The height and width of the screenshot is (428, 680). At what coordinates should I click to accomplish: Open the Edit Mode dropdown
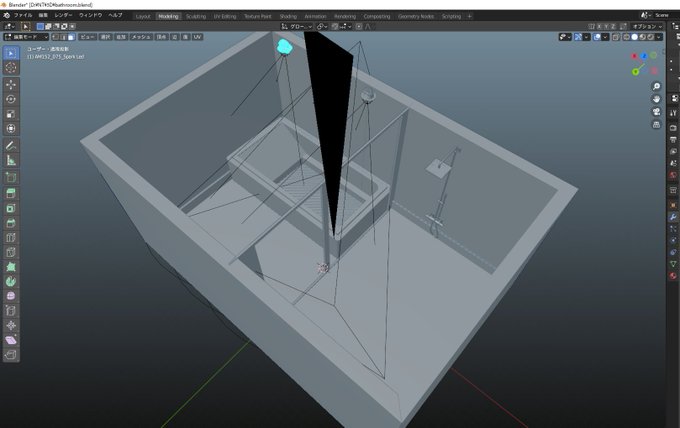[x=26, y=37]
